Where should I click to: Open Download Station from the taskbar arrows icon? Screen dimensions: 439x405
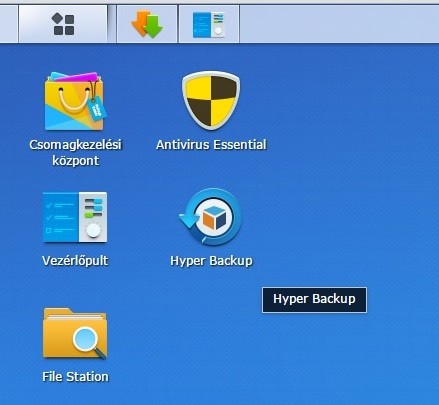click(147, 24)
